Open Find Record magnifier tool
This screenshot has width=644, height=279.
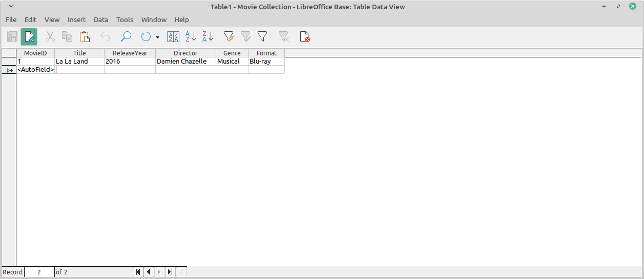[x=126, y=36]
